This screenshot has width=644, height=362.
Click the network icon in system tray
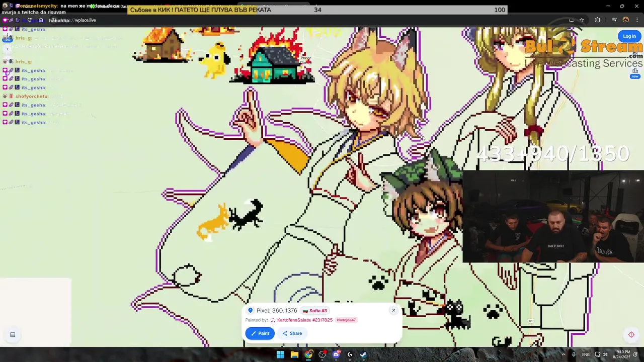[x=597, y=354]
